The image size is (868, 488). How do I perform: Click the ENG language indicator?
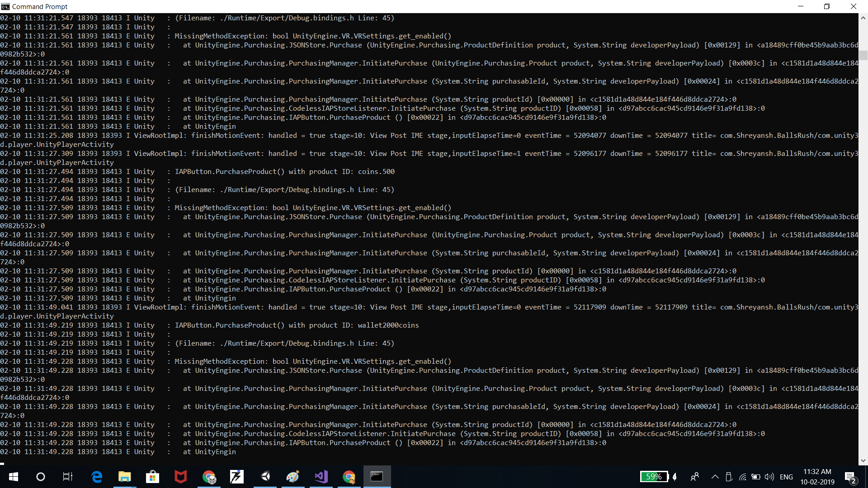(786, 477)
